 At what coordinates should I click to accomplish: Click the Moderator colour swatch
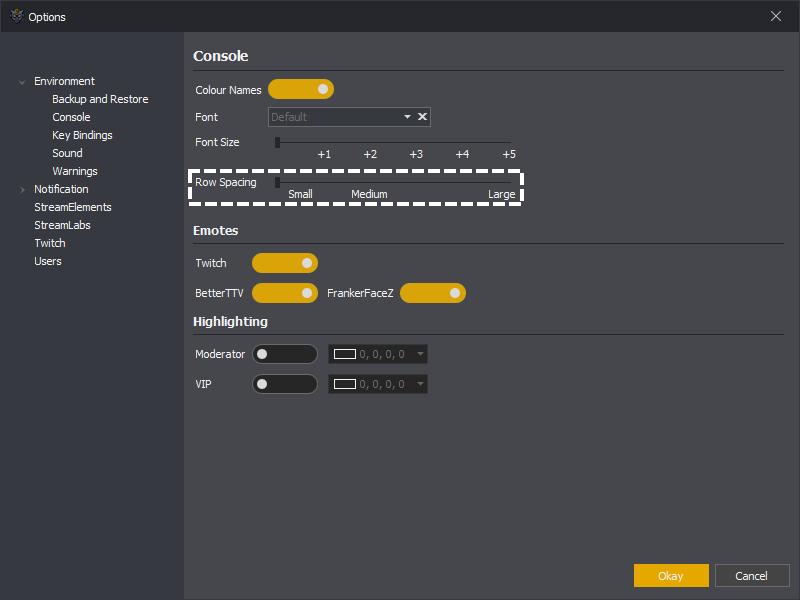point(345,354)
